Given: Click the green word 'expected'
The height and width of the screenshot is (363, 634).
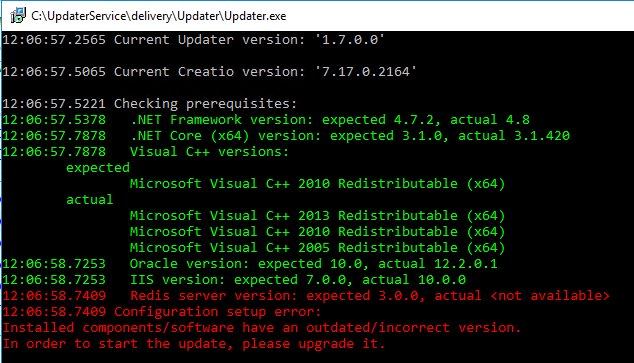Looking at the screenshot, I should 98,167.
